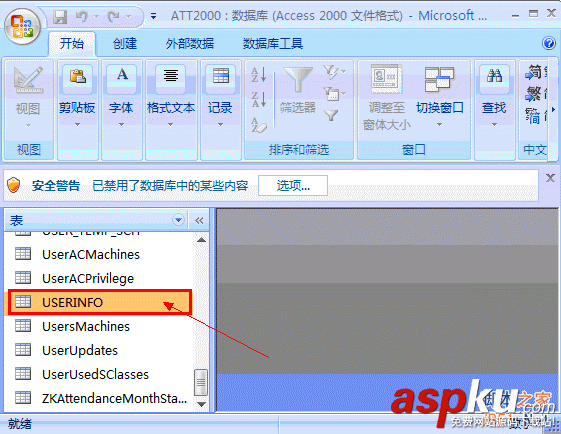Select the ZKAttendanceMonthSta... table
Viewport: 561px width, 434px height.
pyautogui.click(x=99, y=398)
